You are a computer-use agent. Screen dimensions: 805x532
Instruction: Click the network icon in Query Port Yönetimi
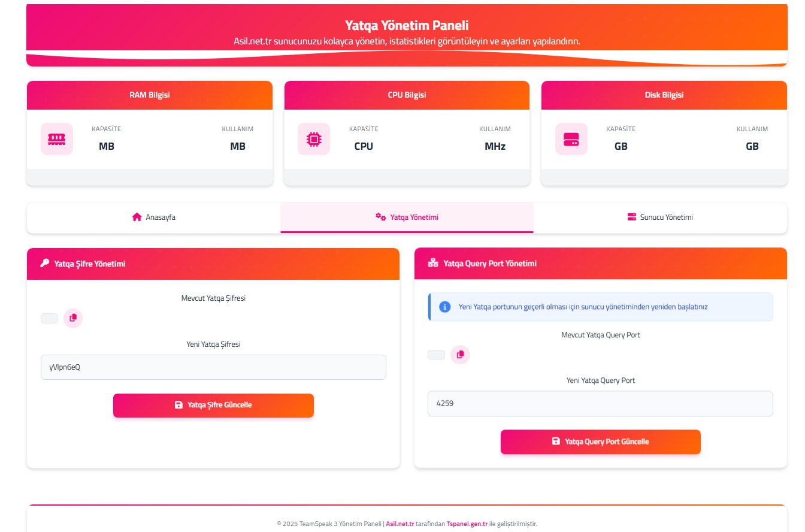tap(432, 264)
